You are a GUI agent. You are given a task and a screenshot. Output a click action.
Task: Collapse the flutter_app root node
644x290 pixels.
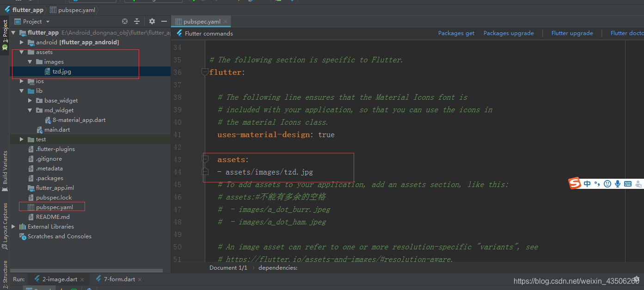tap(13, 33)
